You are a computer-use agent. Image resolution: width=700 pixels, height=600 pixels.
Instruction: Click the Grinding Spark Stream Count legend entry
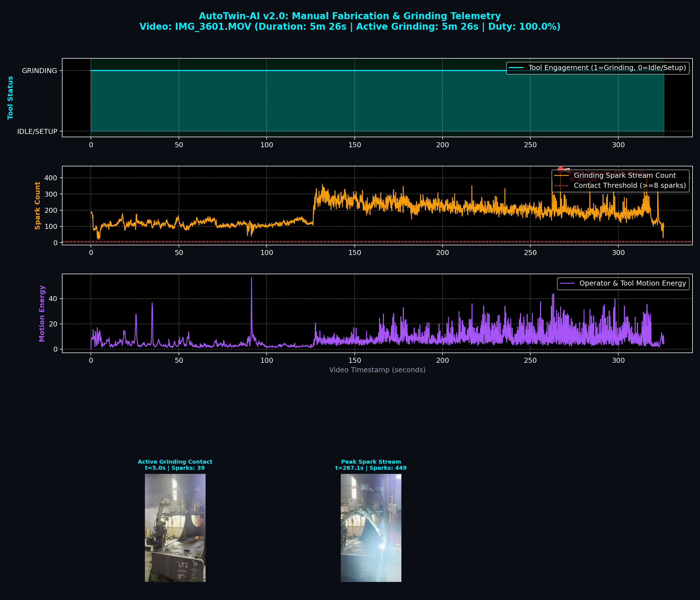[615, 175]
